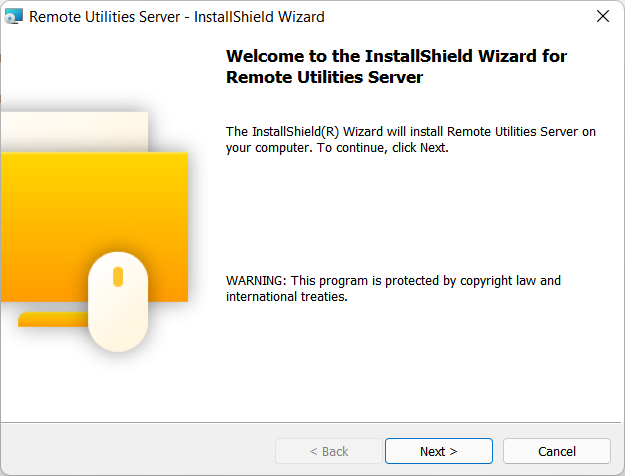Click the WARNING copyright notice text
This screenshot has width=625, height=476.
pyautogui.click(x=393, y=280)
